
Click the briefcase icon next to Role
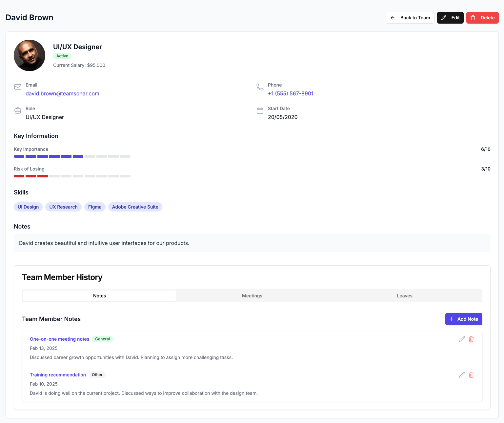click(x=18, y=111)
